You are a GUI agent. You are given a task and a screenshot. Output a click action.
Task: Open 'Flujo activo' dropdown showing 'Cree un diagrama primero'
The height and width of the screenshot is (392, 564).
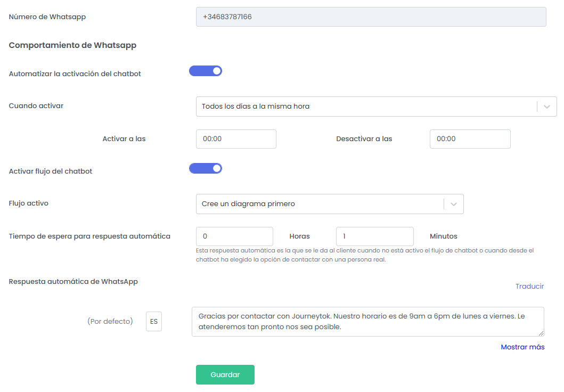[x=320, y=204]
